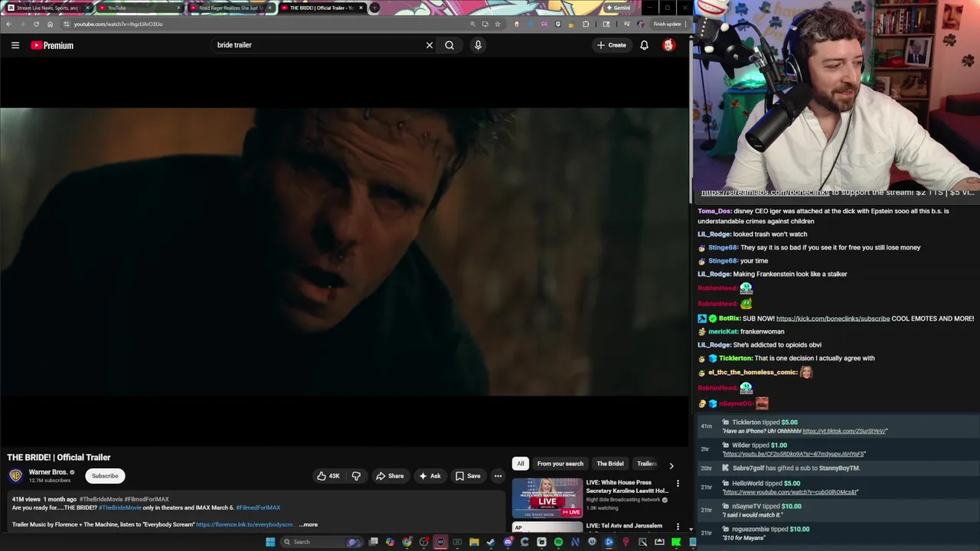Reload the page
Screen dimensions: 980x551
coord(36,24)
